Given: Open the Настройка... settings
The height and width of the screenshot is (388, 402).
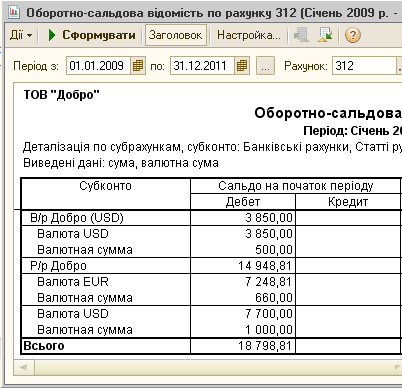Looking at the screenshot, I should [249, 35].
